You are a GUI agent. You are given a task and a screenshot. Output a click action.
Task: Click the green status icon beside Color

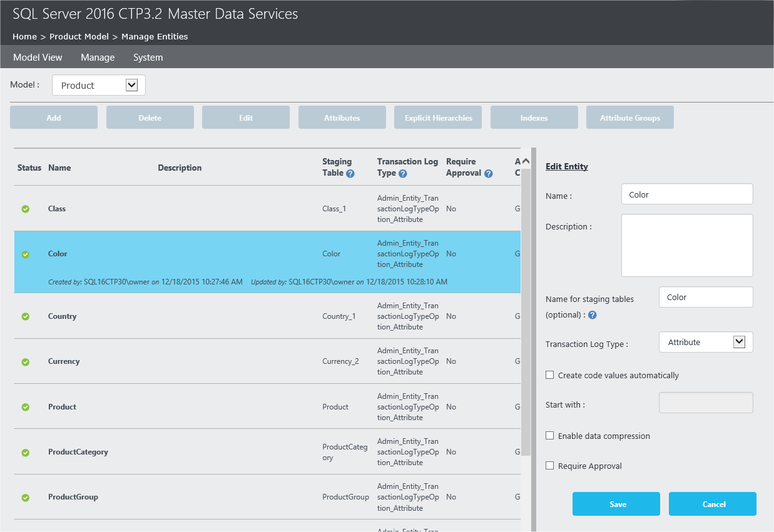[25, 254]
